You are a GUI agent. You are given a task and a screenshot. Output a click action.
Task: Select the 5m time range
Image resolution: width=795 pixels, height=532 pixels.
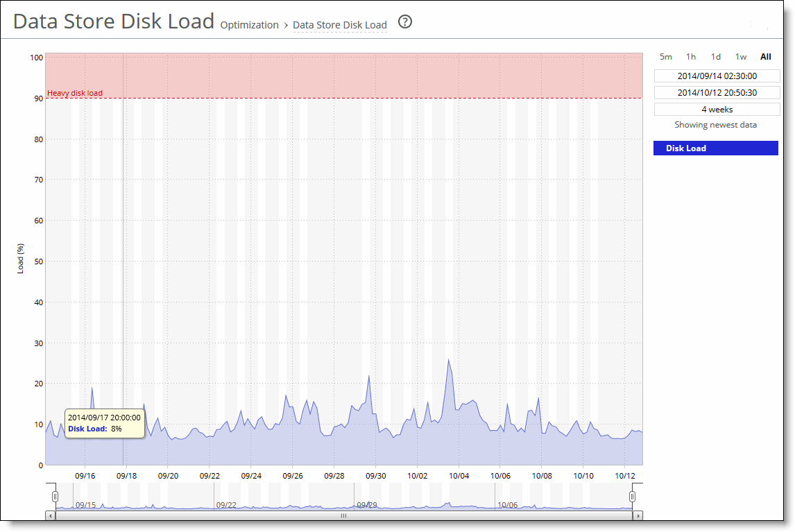(x=666, y=57)
